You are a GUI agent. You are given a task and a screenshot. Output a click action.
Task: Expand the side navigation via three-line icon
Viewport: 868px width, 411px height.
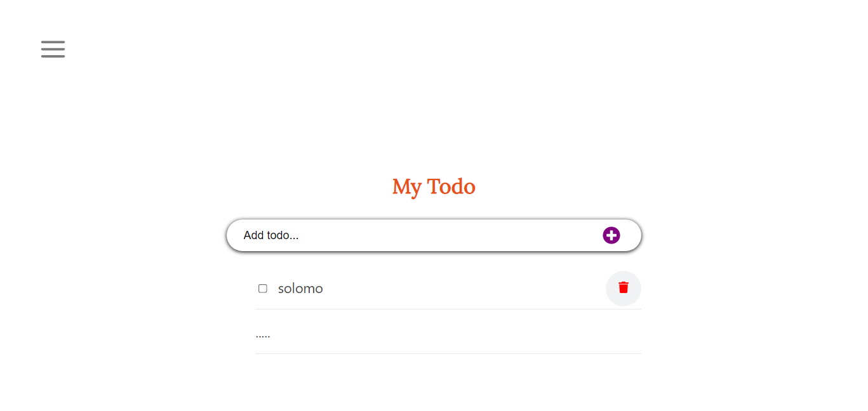[x=53, y=49]
